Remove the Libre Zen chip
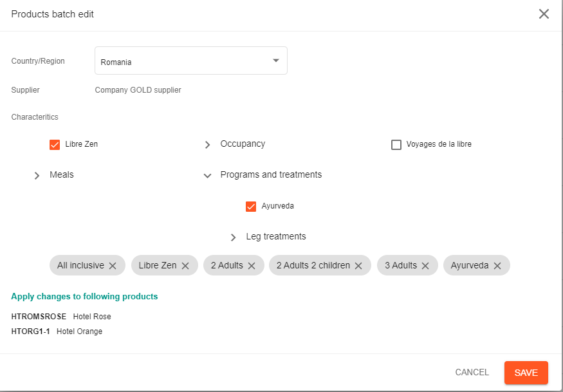Image resolution: width=563 pixels, height=392 pixels. tap(185, 266)
